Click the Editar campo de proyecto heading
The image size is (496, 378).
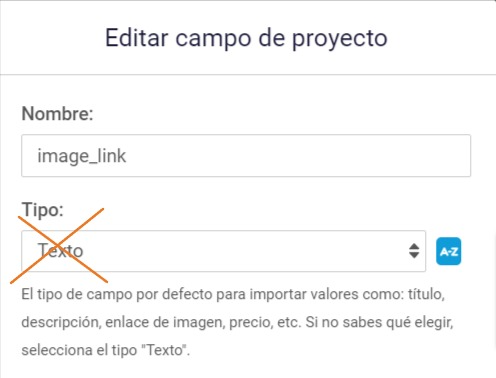coord(246,38)
